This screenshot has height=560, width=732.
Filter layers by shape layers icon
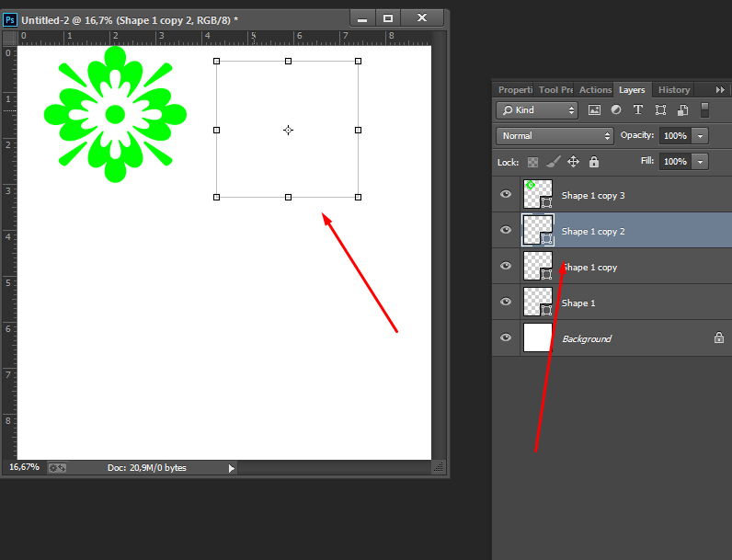[x=660, y=110]
